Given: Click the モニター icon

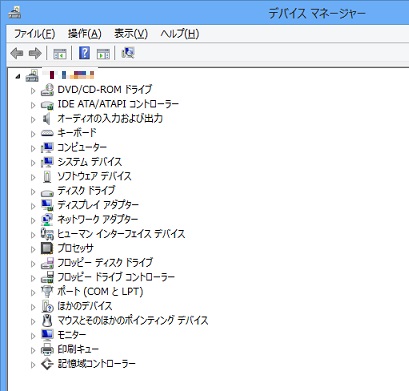Looking at the screenshot, I should [x=47, y=335].
